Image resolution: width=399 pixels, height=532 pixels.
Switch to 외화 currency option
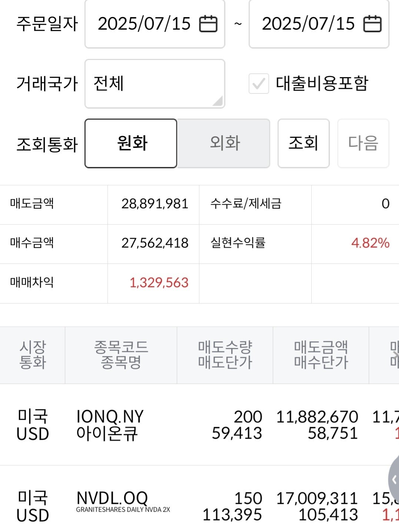[224, 143]
